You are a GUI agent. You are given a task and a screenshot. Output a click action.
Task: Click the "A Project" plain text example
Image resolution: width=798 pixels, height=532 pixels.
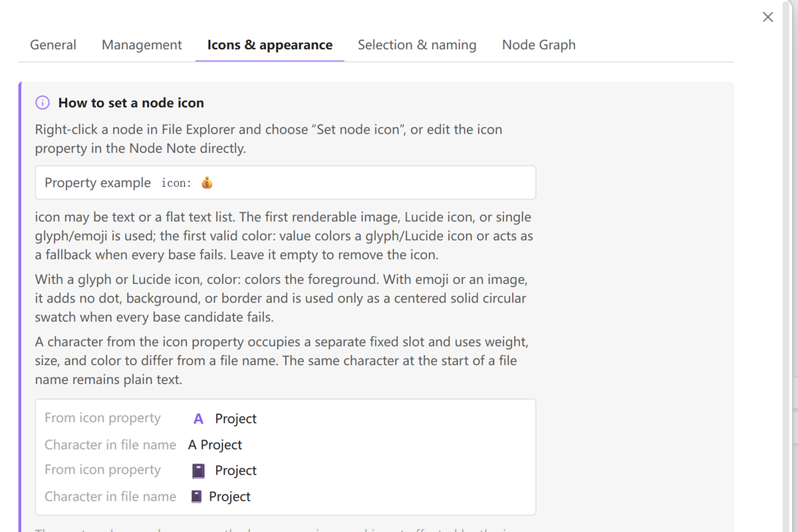point(215,444)
